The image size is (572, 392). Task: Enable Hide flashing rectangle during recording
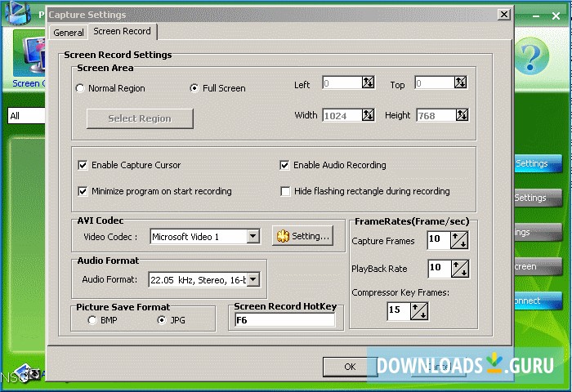pos(285,191)
